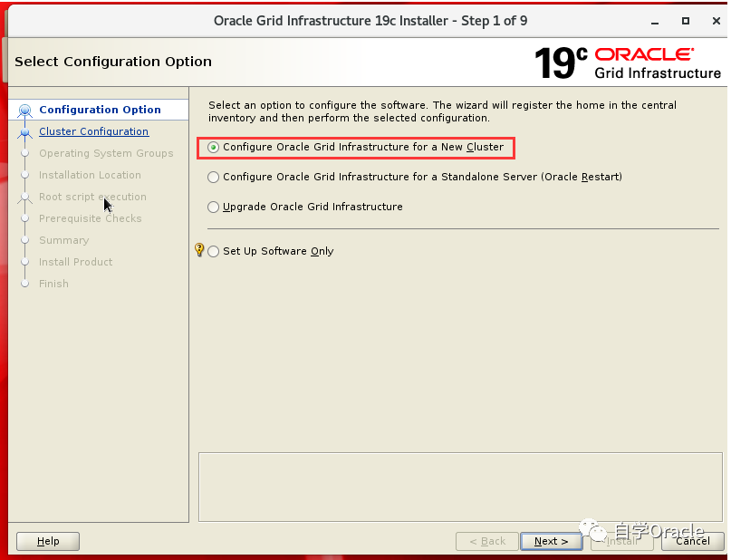Minimize the installer window
This screenshot has width=731, height=560.
click(x=655, y=21)
